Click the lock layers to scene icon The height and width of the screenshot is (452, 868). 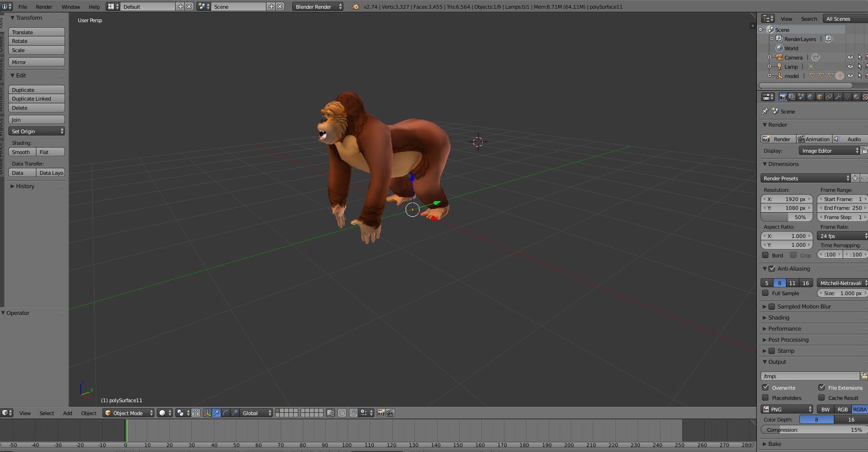331,413
